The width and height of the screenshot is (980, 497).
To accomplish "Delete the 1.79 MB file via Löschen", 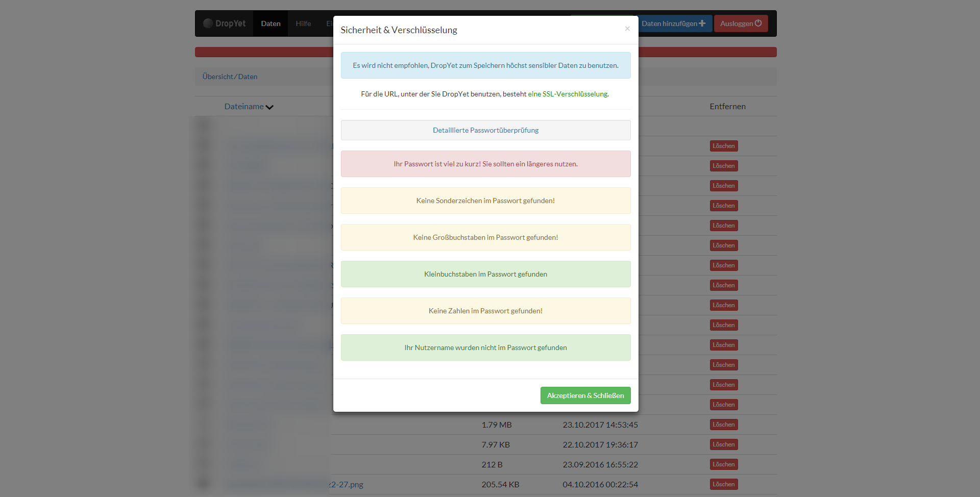I will 723,424.
